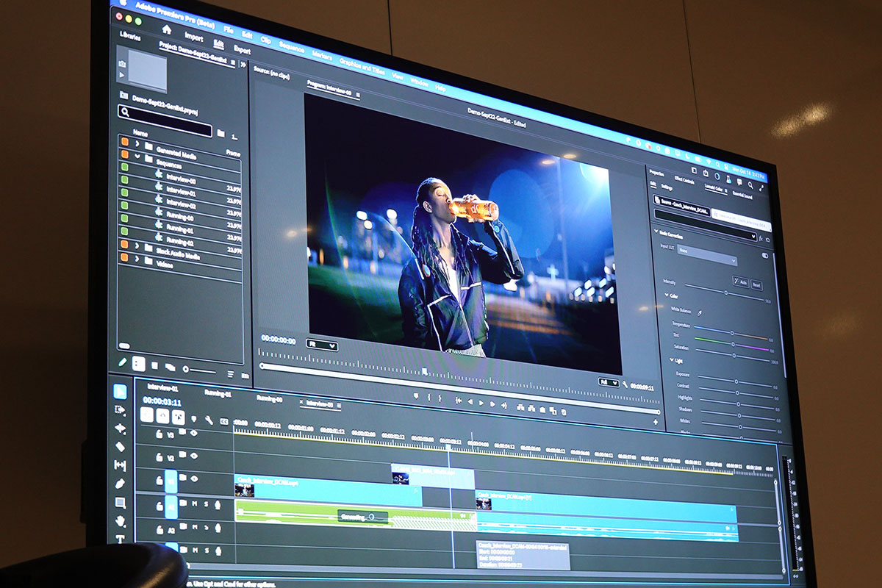Switch to the Import workspace tab

coord(194,37)
